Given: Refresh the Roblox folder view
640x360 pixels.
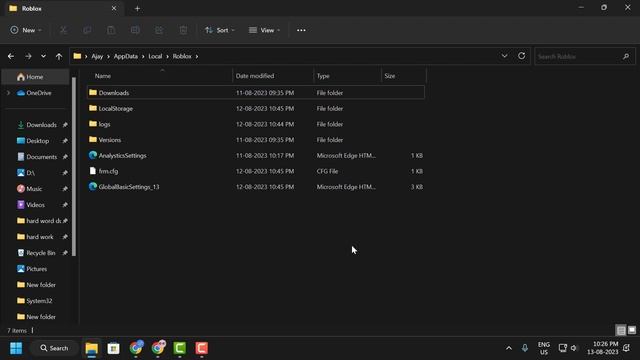Looking at the screenshot, I should pyautogui.click(x=522, y=56).
